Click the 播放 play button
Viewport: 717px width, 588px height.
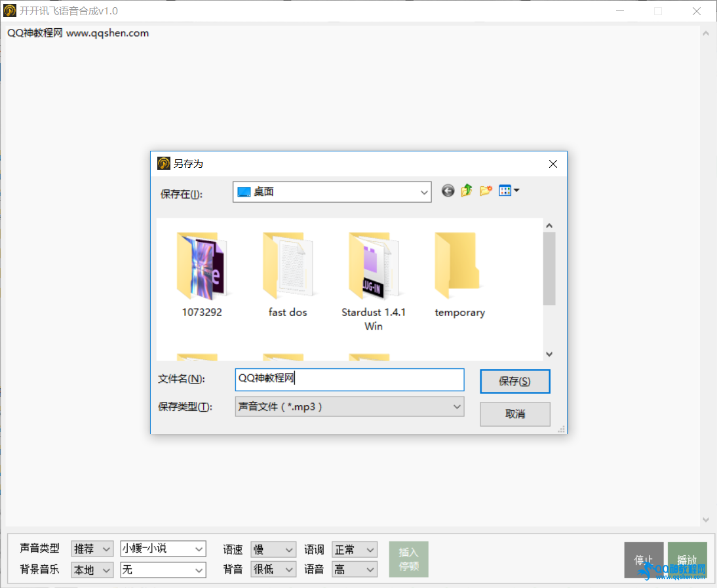[688, 560]
